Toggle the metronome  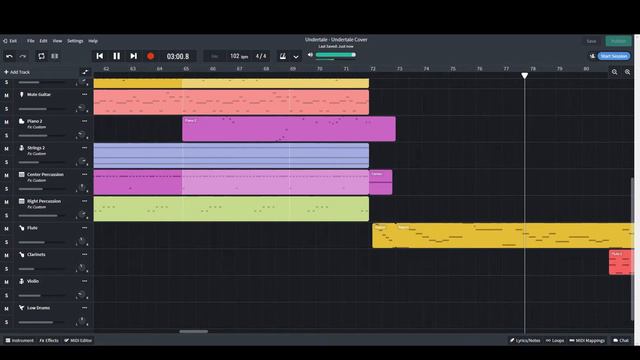282,56
